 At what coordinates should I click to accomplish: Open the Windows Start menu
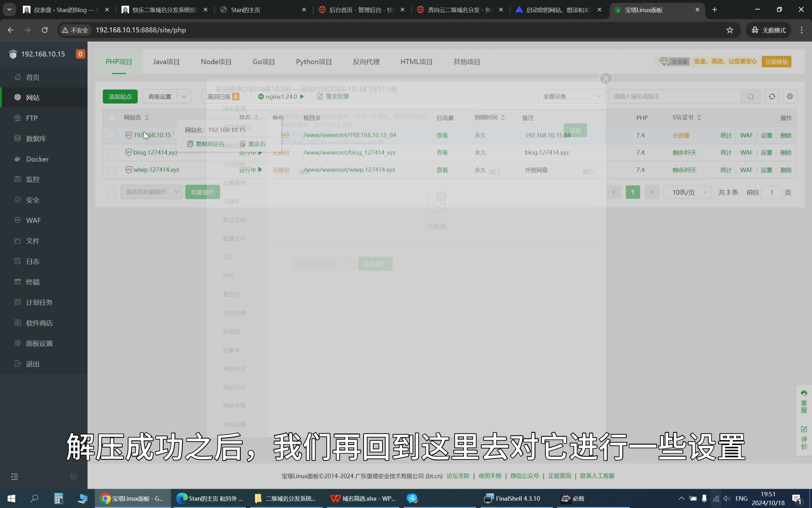tap(11, 498)
